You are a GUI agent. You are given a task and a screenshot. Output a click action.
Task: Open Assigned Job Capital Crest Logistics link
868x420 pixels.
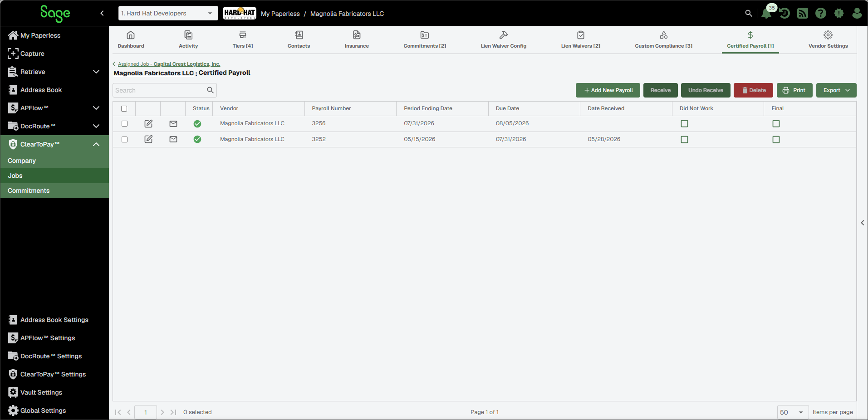tap(169, 64)
